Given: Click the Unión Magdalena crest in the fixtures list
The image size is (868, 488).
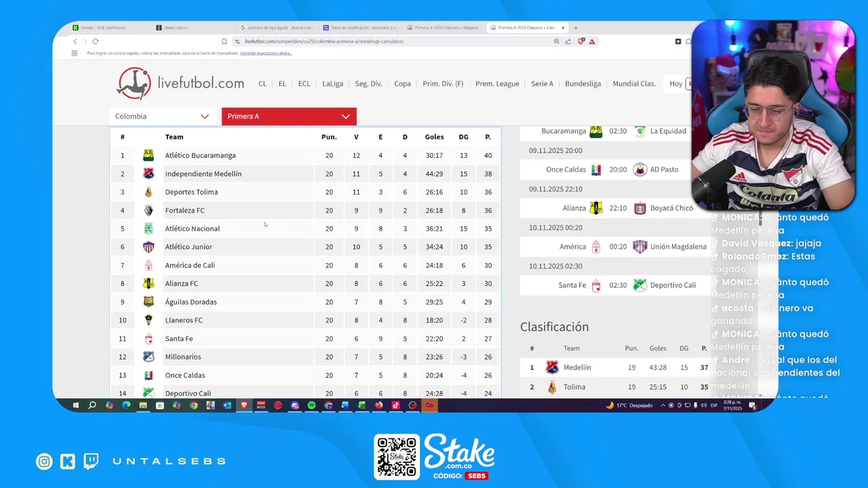Looking at the screenshot, I should [x=640, y=247].
